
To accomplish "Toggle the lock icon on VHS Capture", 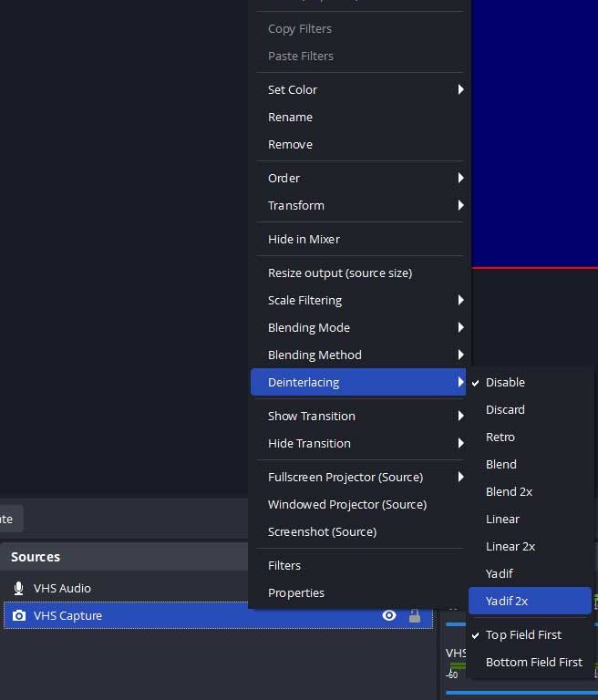I will click(x=415, y=615).
